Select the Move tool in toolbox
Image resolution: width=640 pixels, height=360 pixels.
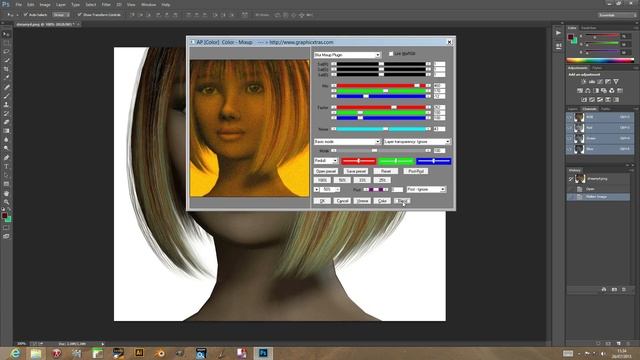[x=6, y=34]
